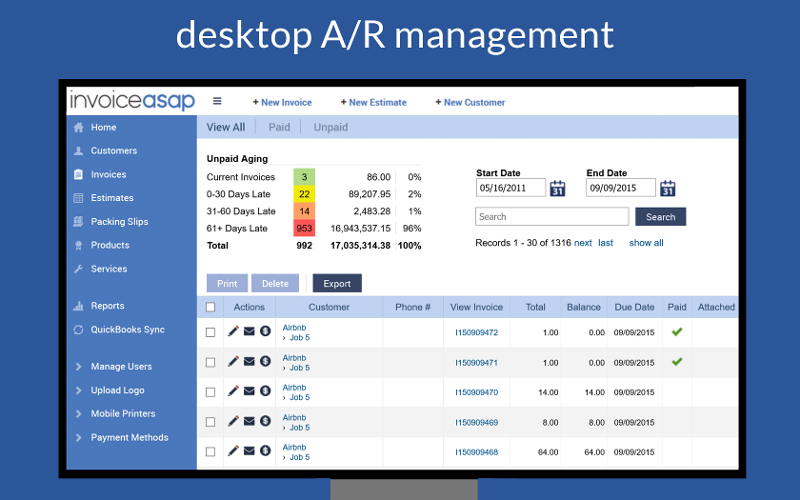Click the New Invoice link
The width and height of the screenshot is (800, 500).
point(282,102)
